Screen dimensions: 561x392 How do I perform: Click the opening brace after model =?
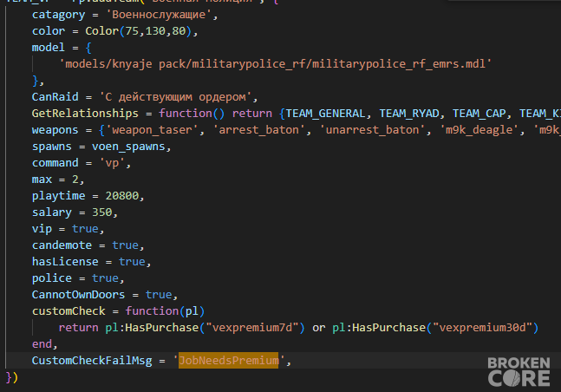[88, 48]
